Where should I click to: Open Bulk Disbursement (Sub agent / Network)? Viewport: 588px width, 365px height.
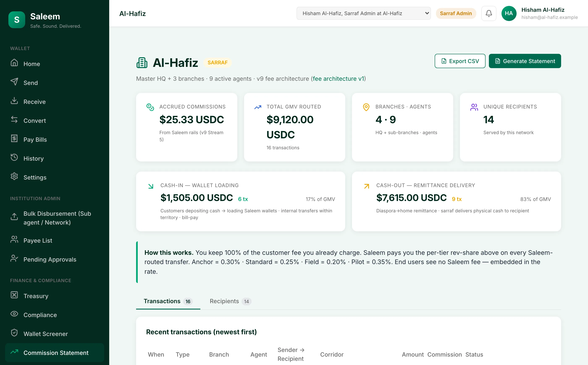tap(54, 218)
